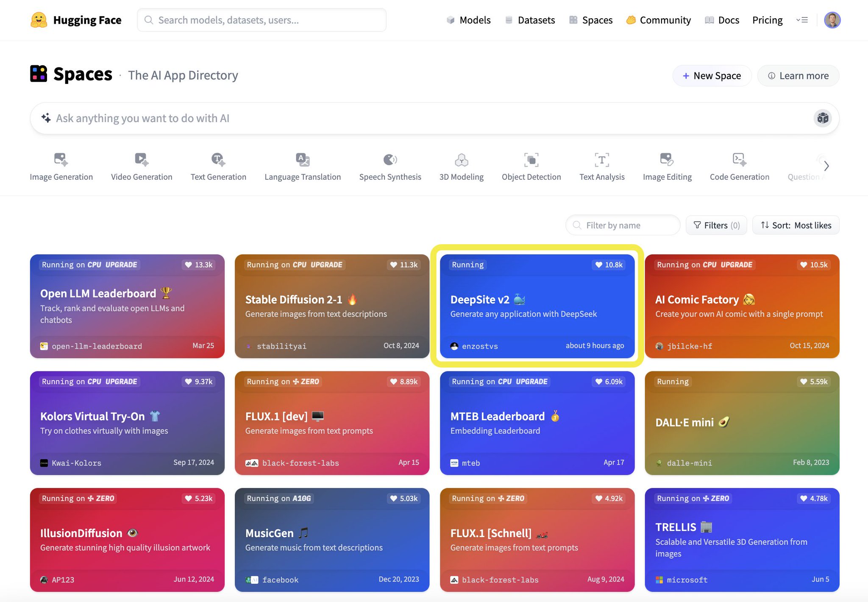The width and height of the screenshot is (868, 602).
Task: Click the Hugging Face brand name text
Action: pyautogui.click(x=87, y=20)
